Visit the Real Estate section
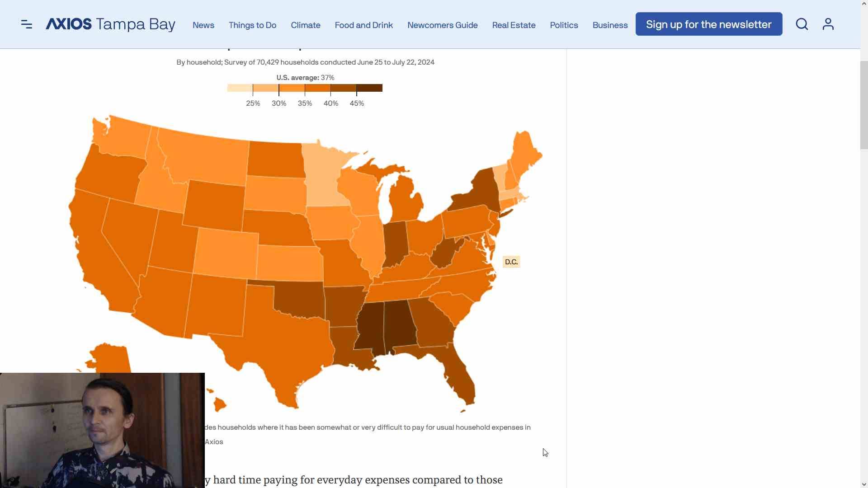This screenshot has height=488, width=868. pyautogui.click(x=514, y=25)
